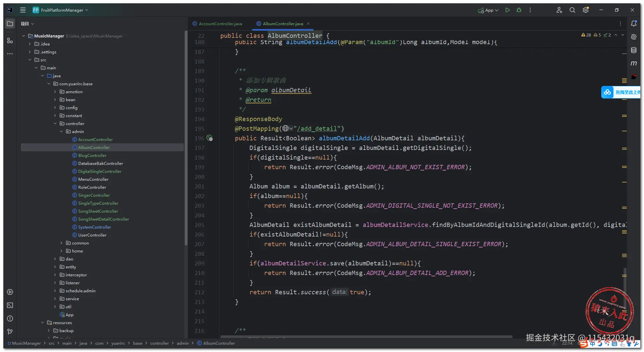This screenshot has height=352, width=644.
Task: Click line number 205 in gutter
Action: (199, 225)
